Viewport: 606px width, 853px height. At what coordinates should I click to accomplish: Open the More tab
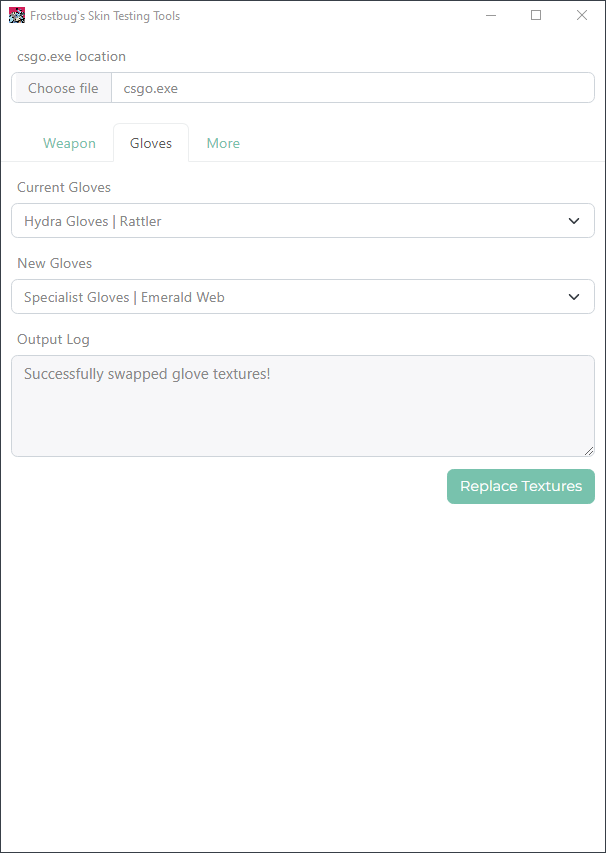pyautogui.click(x=223, y=143)
